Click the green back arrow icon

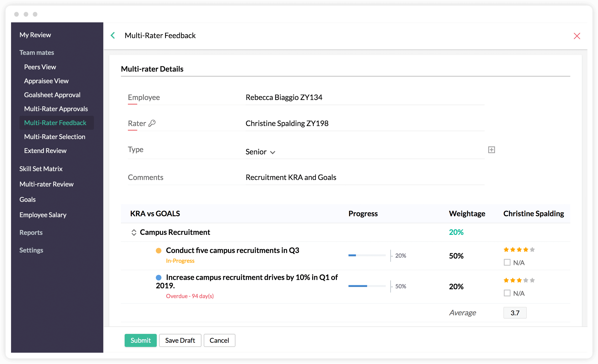(x=113, y=36)
